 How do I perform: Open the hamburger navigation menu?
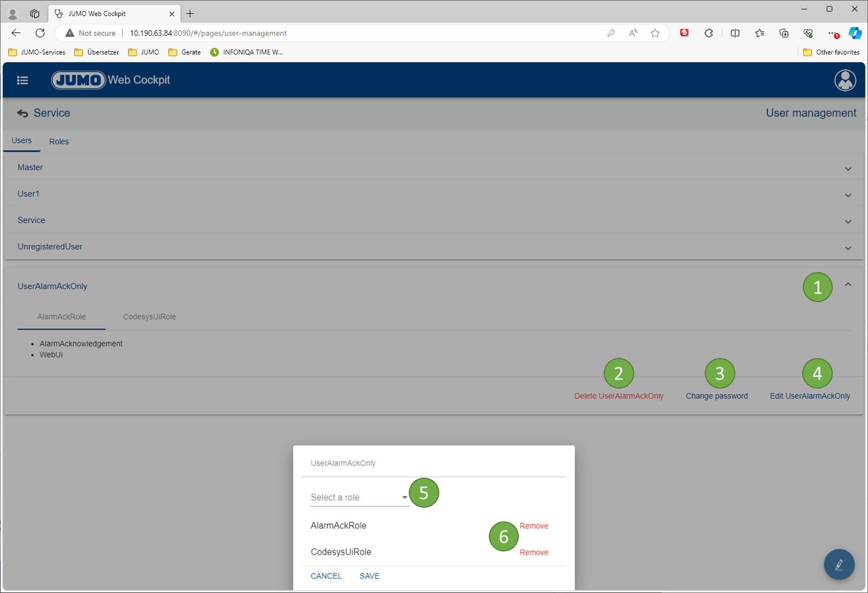[22, 80]
